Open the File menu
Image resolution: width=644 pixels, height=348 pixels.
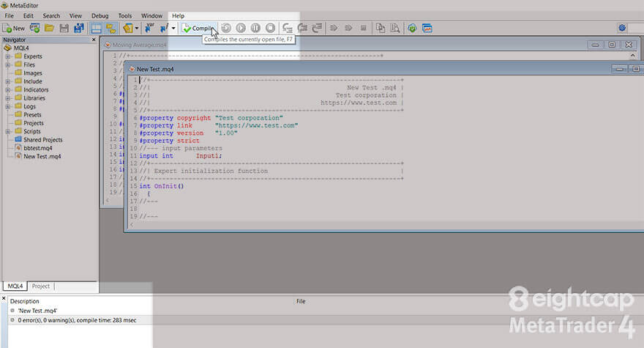[9, 15]
